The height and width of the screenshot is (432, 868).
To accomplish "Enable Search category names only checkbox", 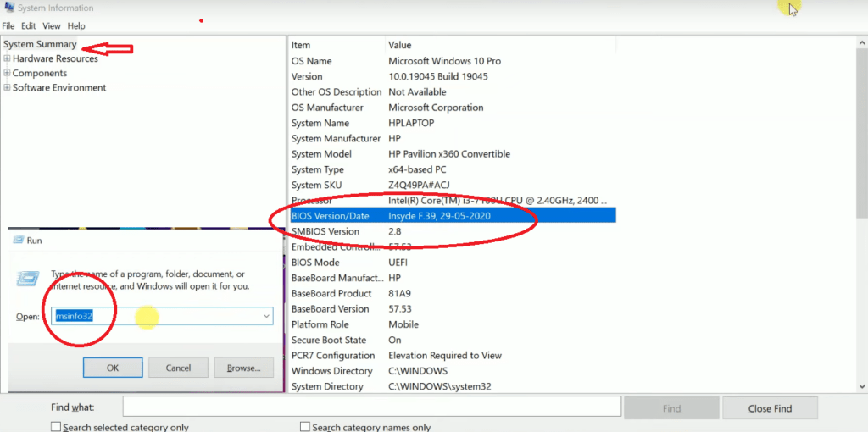I will click(304, 427).
